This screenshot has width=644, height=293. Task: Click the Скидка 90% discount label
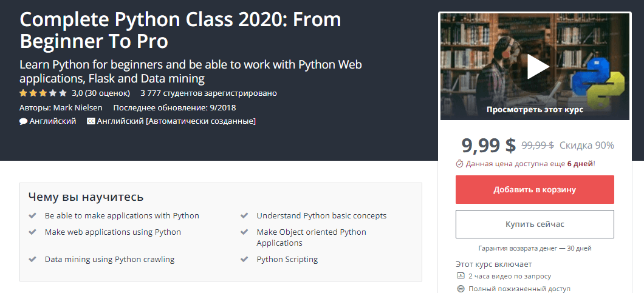point(587,145)
